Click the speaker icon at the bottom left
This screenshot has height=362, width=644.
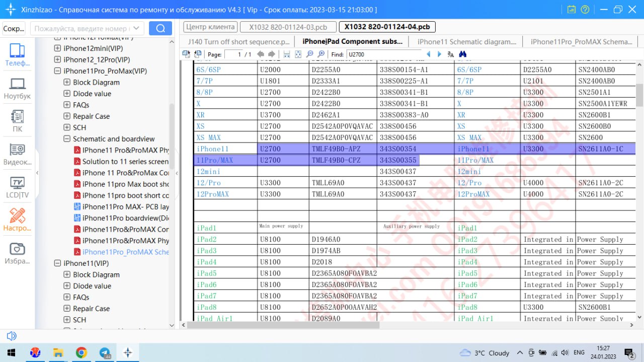tap(12, 336)
